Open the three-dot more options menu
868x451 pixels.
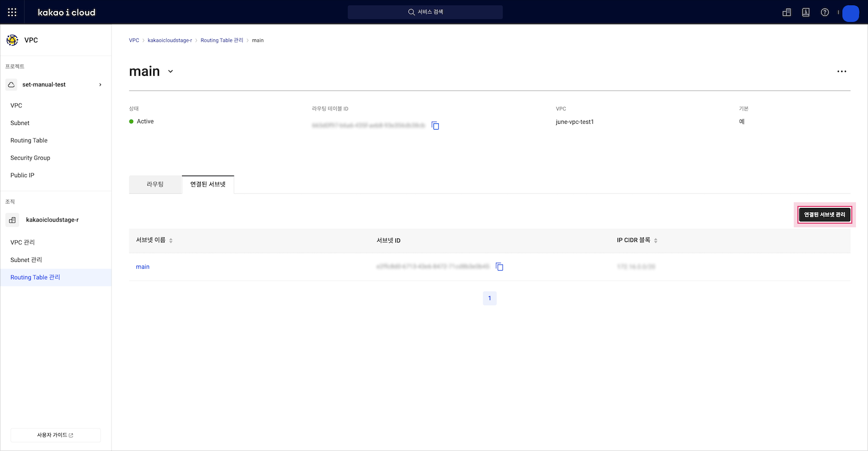[x=841, y=71]
